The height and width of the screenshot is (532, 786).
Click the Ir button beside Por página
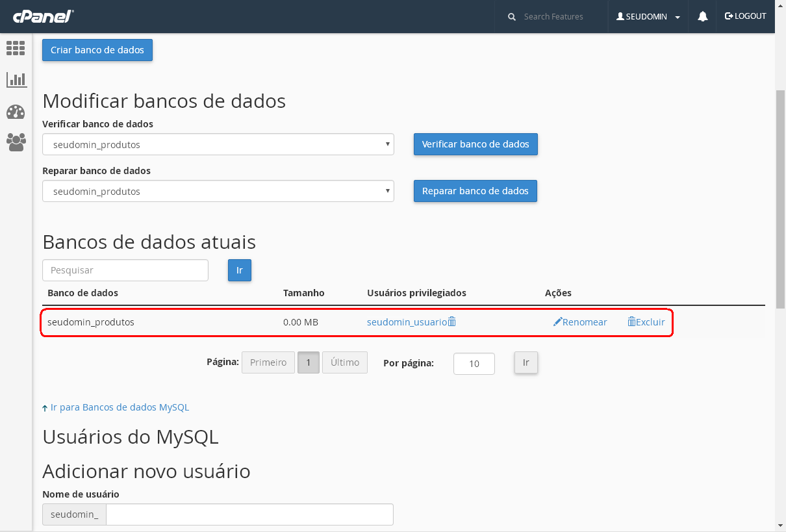click(x=526, y=362)
